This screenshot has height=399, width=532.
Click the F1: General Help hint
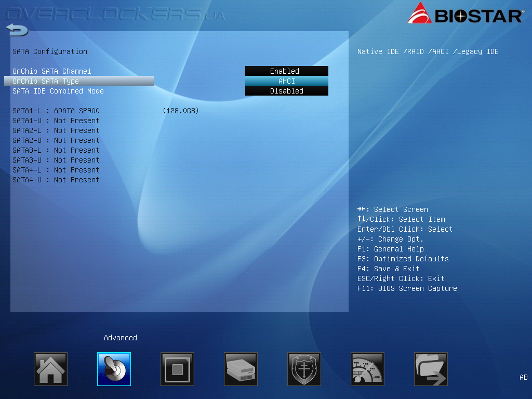(x=391, y=249)
